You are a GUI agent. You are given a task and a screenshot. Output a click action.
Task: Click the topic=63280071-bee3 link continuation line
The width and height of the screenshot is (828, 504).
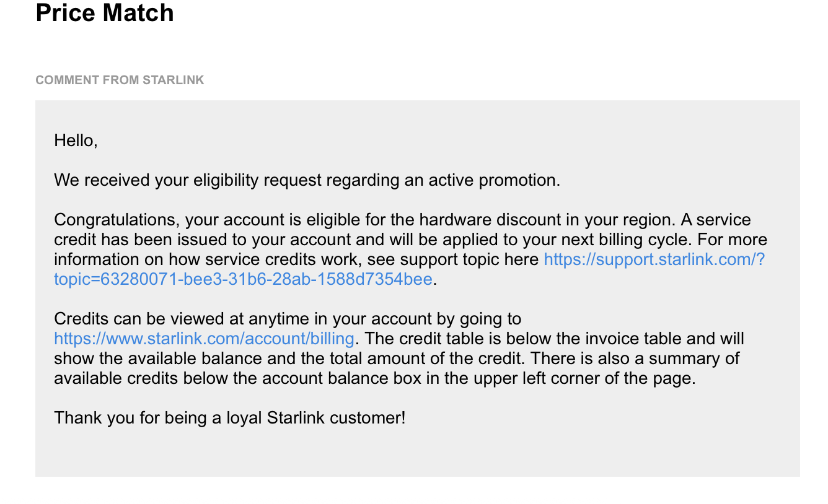(x=243, y=279)
